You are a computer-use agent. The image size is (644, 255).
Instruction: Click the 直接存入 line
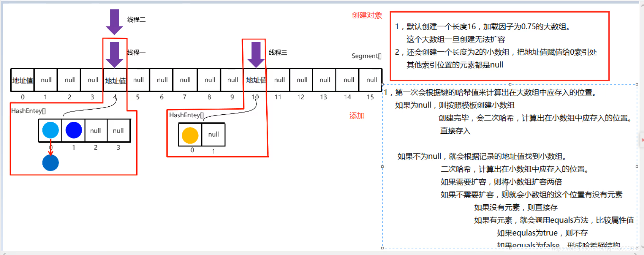pos(455,131)
